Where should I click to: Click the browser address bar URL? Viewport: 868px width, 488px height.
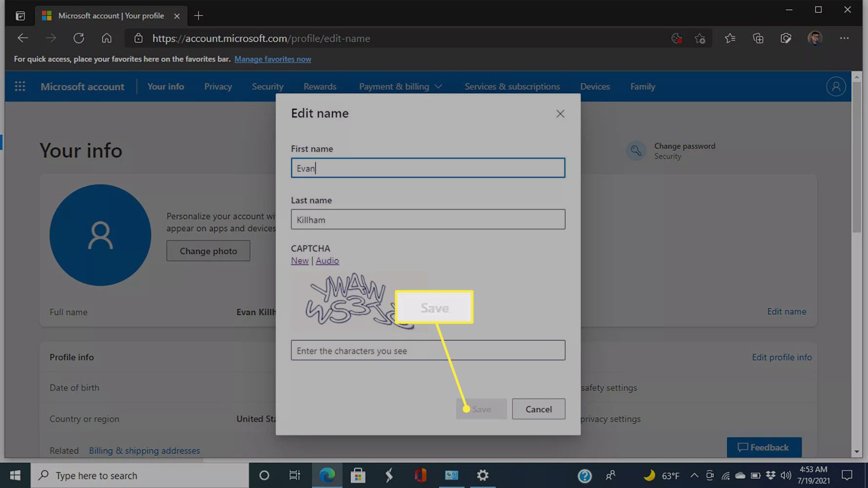click(x=261, y=38)
